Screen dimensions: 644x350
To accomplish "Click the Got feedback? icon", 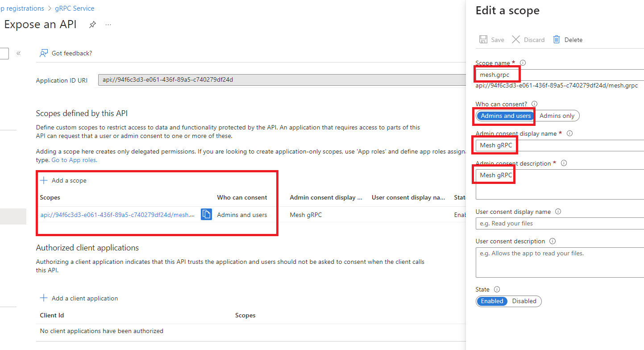I will coord(44,53).
